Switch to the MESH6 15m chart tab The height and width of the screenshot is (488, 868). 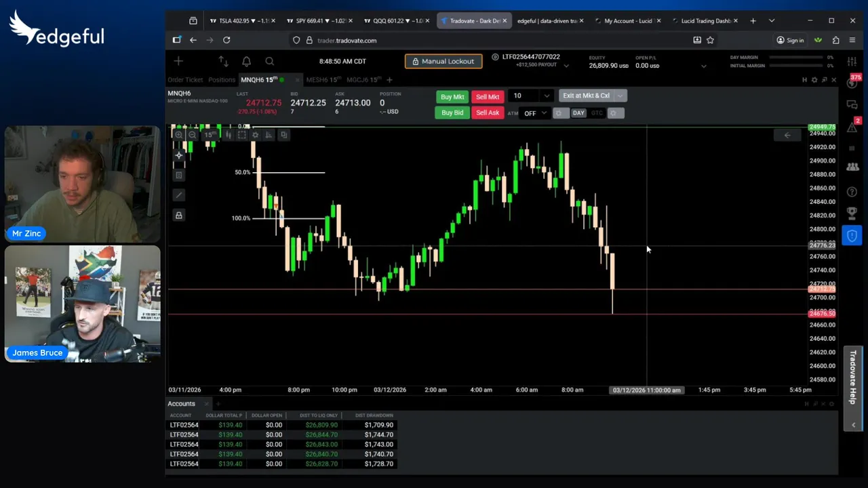pos(323,80)
